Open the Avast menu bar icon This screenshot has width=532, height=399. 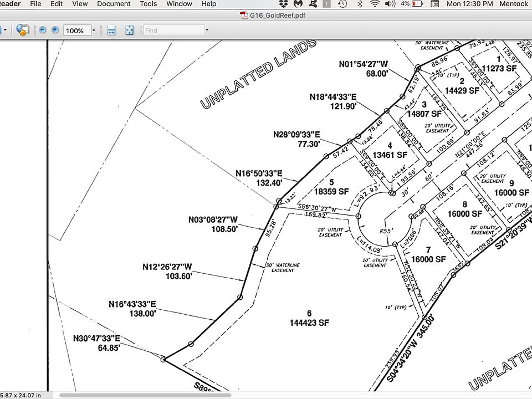tap(313, 4)
